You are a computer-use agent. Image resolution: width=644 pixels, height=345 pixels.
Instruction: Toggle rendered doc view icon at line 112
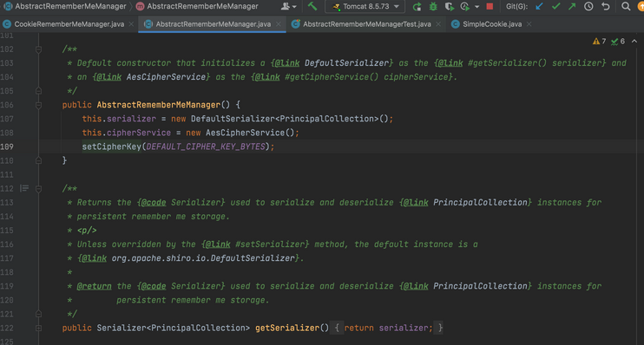[24, 188]
